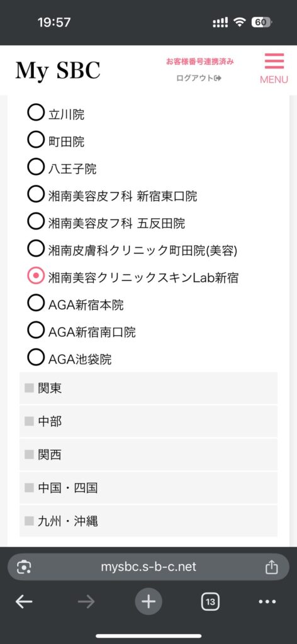This screenshot has height=644, width=297.
Task: Open the MENU hamburger icon
Action: click(274, 68)
